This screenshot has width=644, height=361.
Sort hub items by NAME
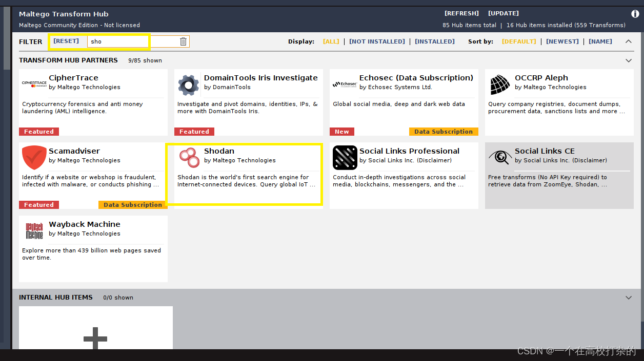click(x=600, y=41)
